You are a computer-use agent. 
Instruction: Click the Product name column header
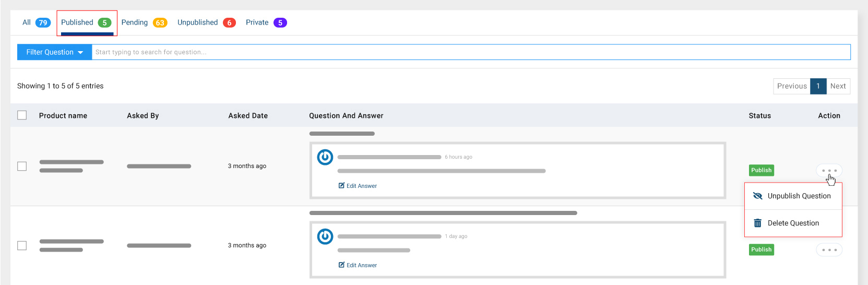(x=63, y=116)
